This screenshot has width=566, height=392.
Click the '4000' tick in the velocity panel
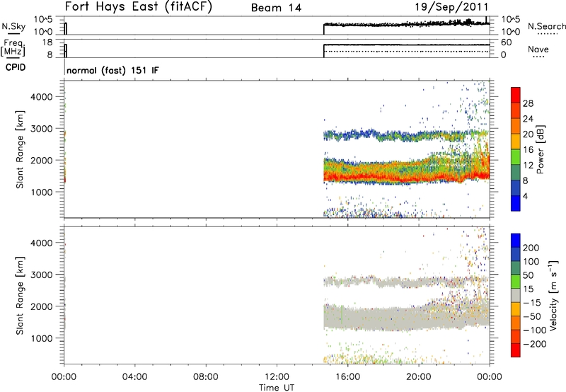click(x=42, y=243)
